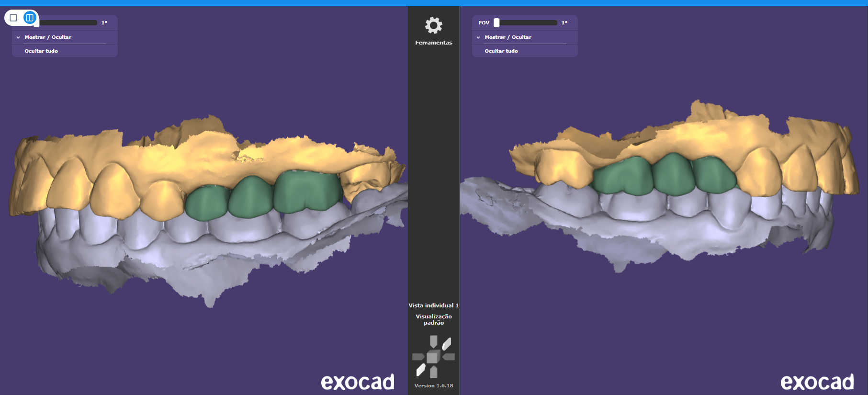The height and width of the screenshot is (395, 868).
Task: Click the white lower-left view cube arrow
Action: click(420, 370)
